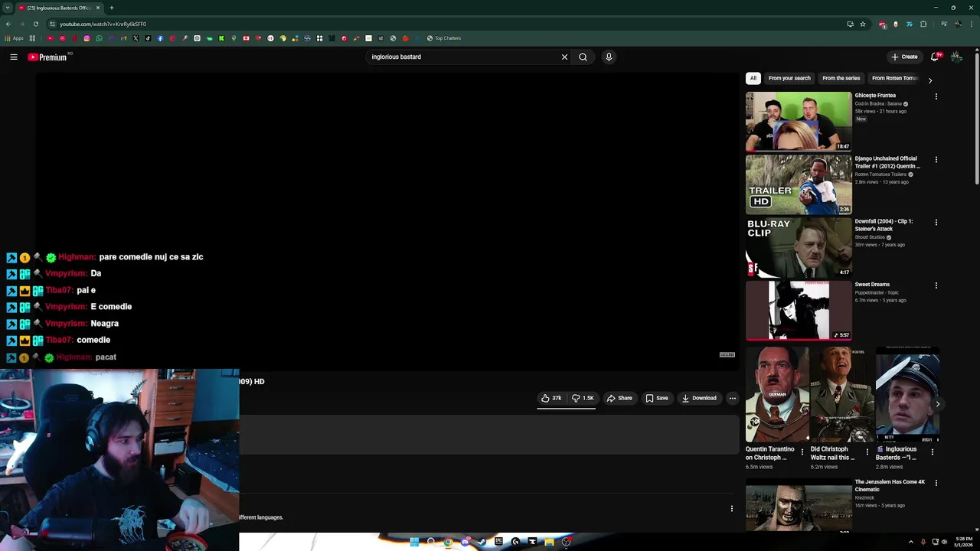Open Chrome media controls icon
Viewport: 980px width, 551px height.
coord(943,24)
